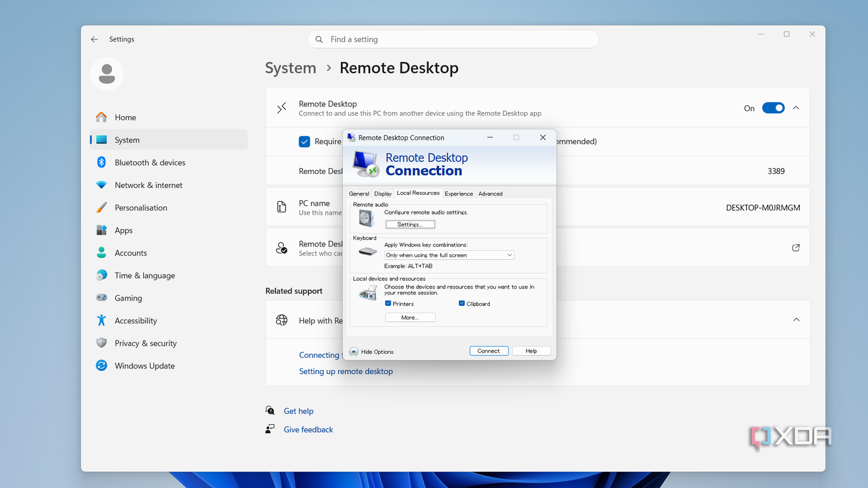Switch to the Advanced tab
This screenshot has width=868, height=488.
(x=490, y=194)
